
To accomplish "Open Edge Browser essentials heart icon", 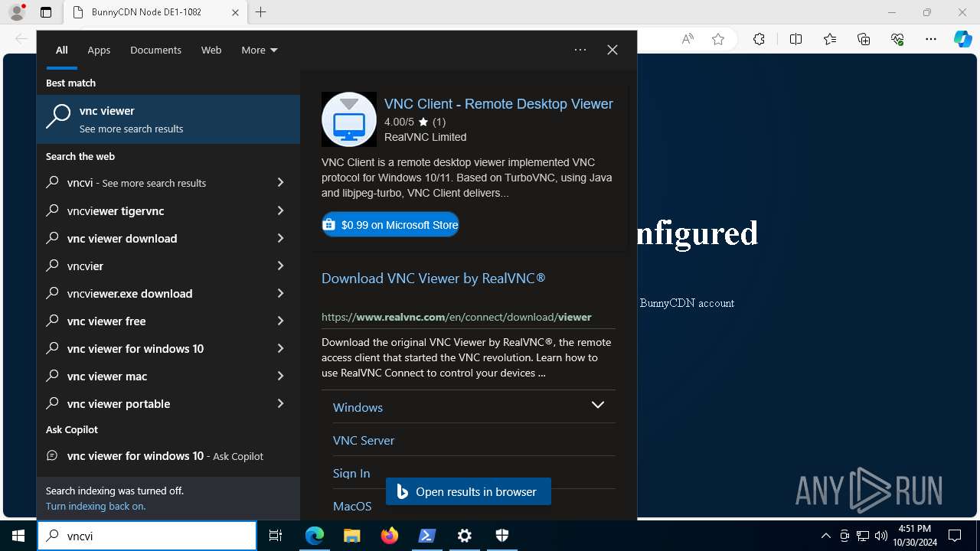I will [897, 39].
